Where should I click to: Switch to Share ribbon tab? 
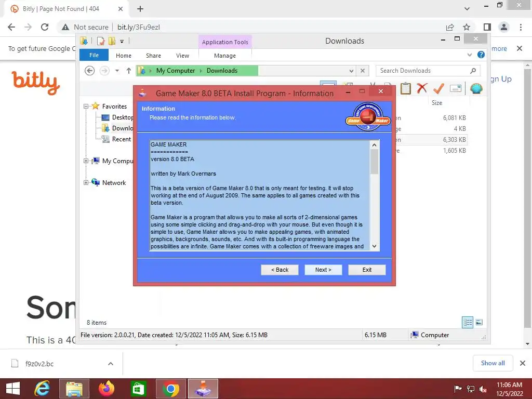point(153,55)
